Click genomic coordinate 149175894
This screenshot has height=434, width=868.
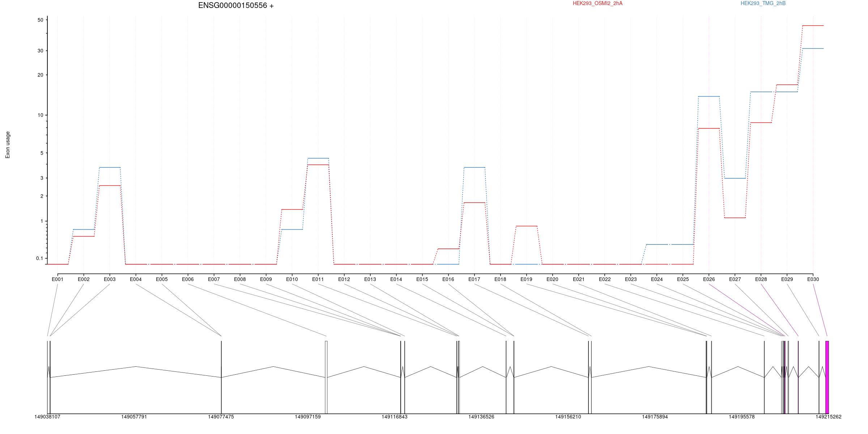click(x=655, y=417)
